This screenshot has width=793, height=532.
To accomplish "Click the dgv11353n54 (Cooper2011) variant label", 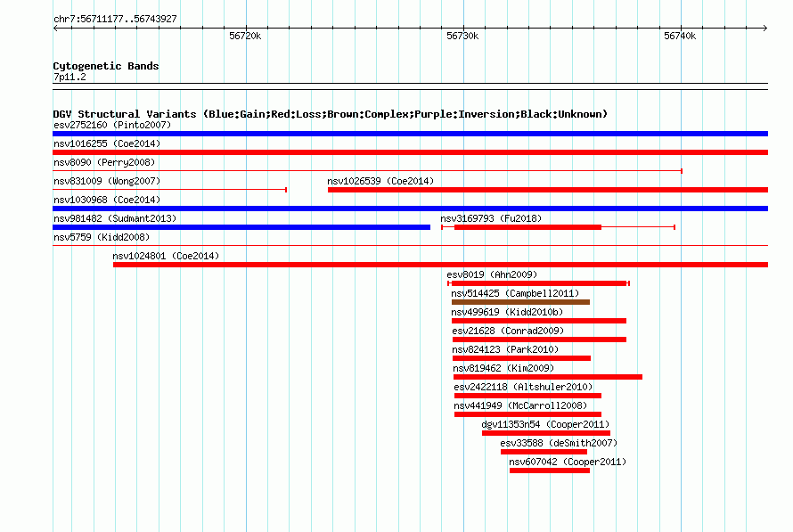I will [545, 424].
